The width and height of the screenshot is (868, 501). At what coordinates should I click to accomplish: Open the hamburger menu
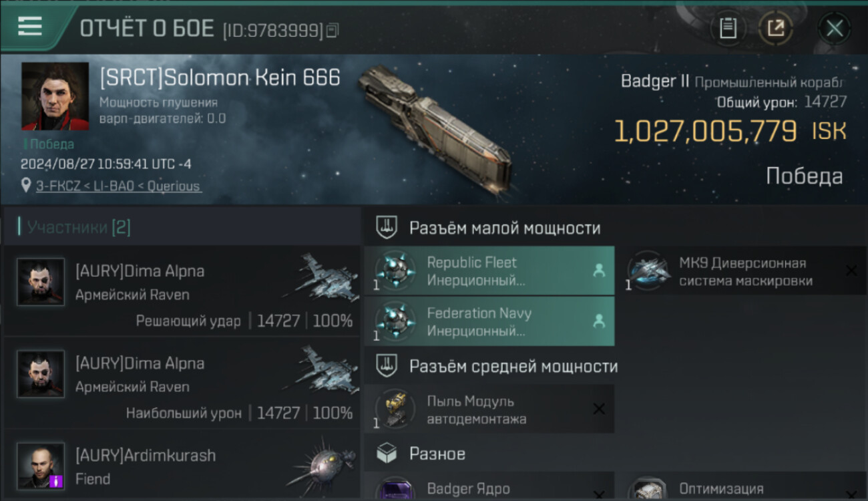pos(30,26)
